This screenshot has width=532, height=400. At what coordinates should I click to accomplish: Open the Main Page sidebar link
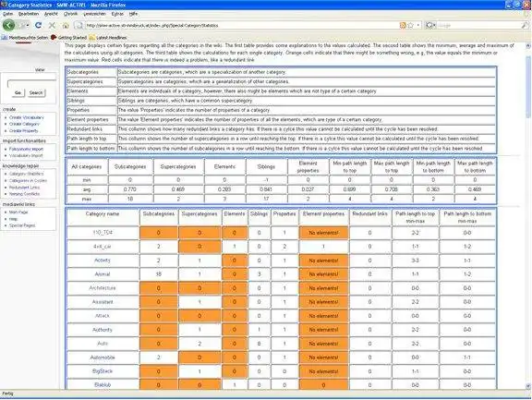pos(18,212)
